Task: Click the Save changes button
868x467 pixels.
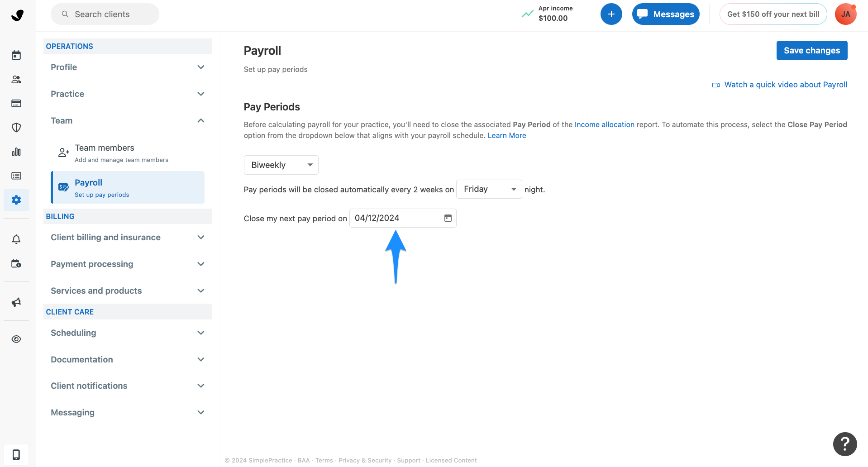Action: click(x=811, y=50)
